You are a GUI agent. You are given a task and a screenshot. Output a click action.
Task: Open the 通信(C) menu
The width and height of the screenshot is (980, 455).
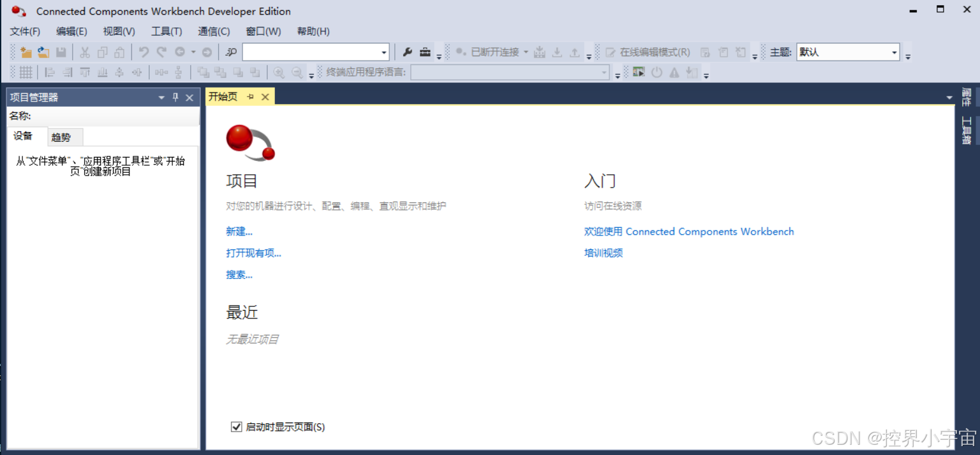click(x=214, y=31)
